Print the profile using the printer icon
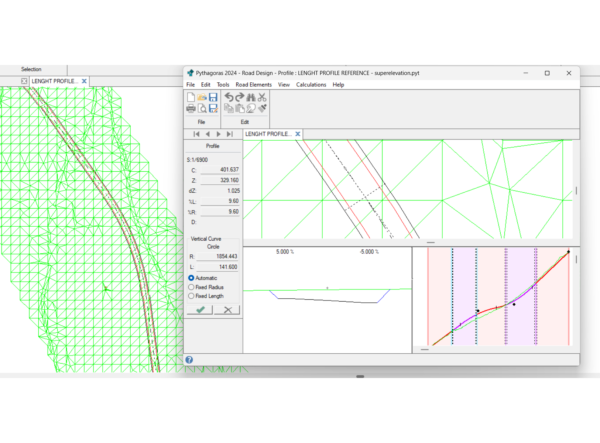The image size is (600, 443). pyautogui.click(x=191, y=109)
